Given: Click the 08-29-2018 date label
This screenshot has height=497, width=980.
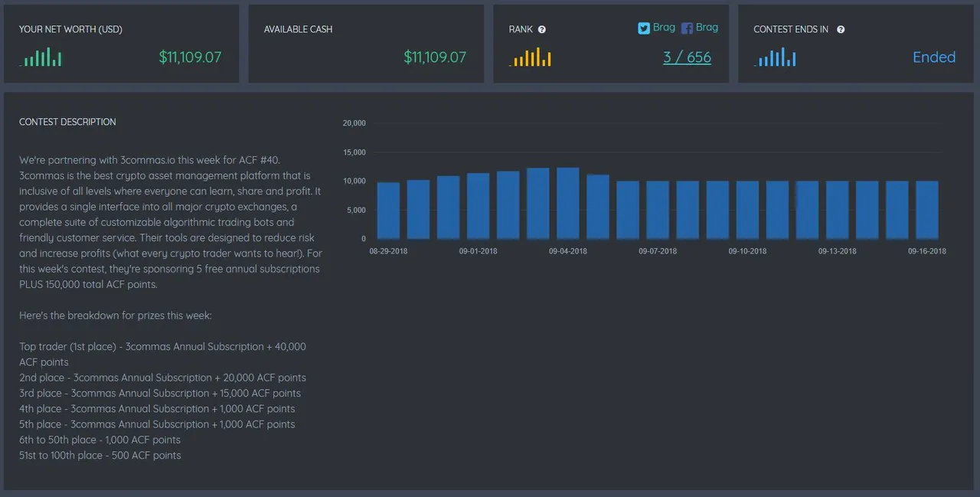Looking at the screenshot, I should [388, 251].
